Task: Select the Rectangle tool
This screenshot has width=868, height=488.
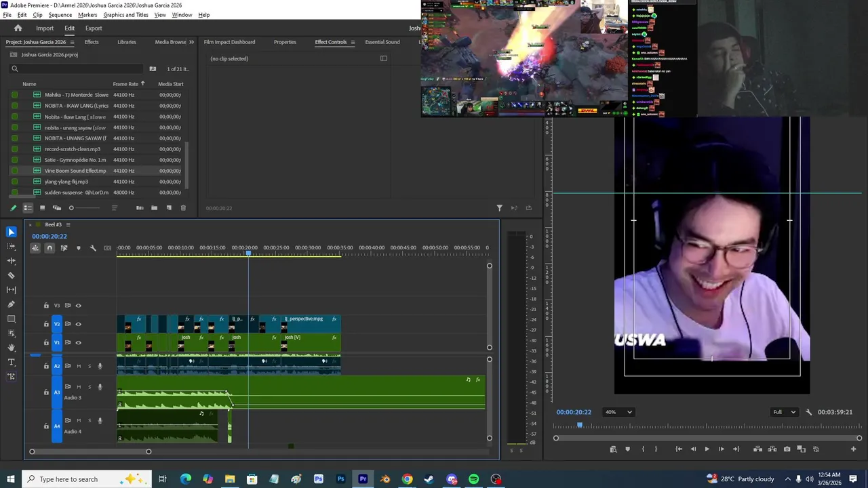Action: (11, 319)
